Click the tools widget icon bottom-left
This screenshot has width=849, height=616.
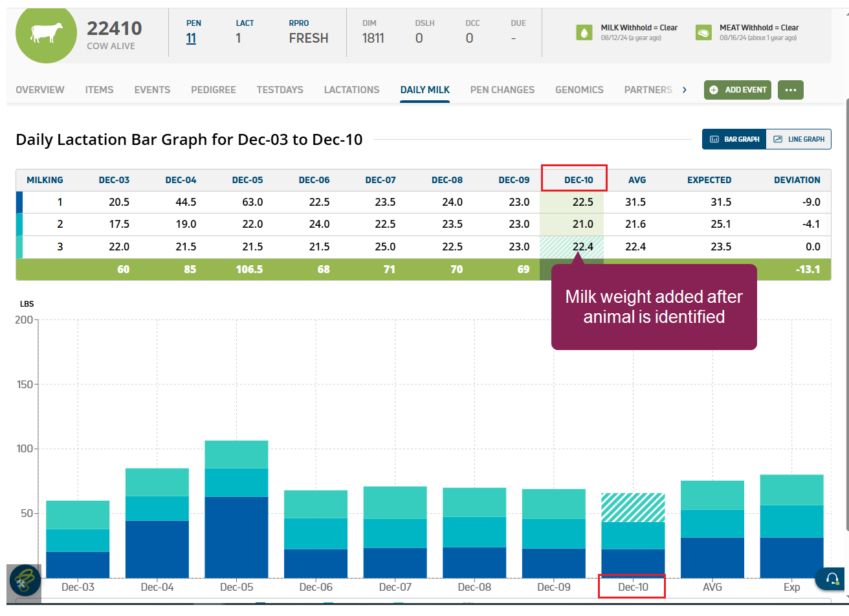click(25, 580)
